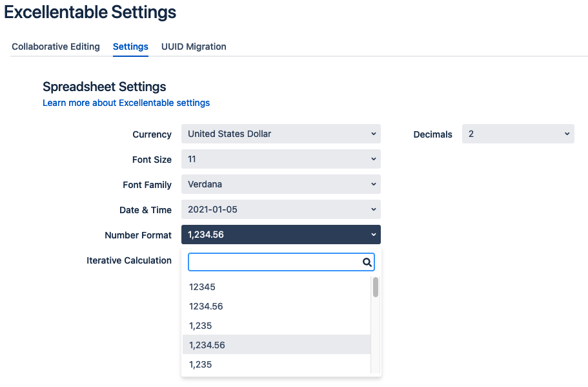Switch to the UUID Migration tab
Screen dimensions: 588x387
pyautogui.click(x=194, y=47)
